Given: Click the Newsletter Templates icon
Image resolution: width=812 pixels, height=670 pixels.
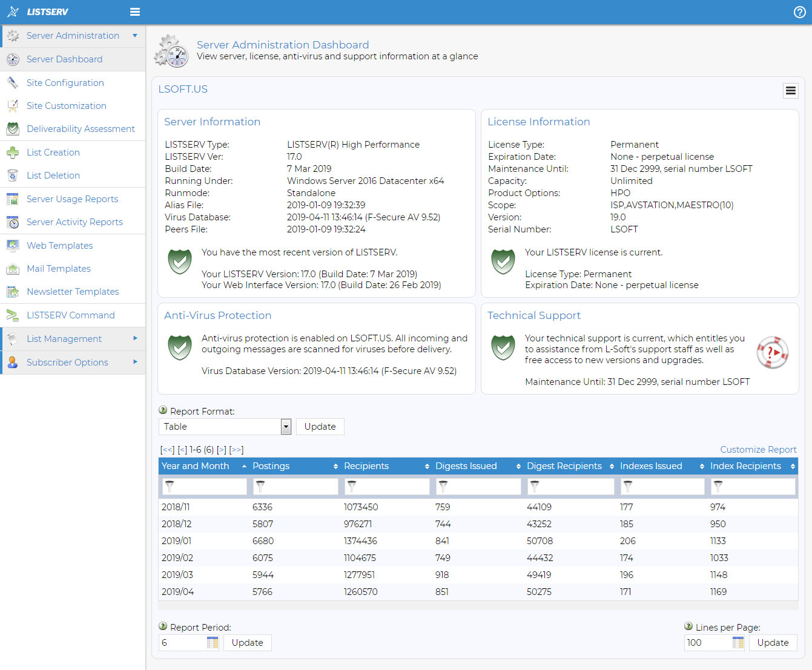Looking at the screenshot, I should [13, 292].
